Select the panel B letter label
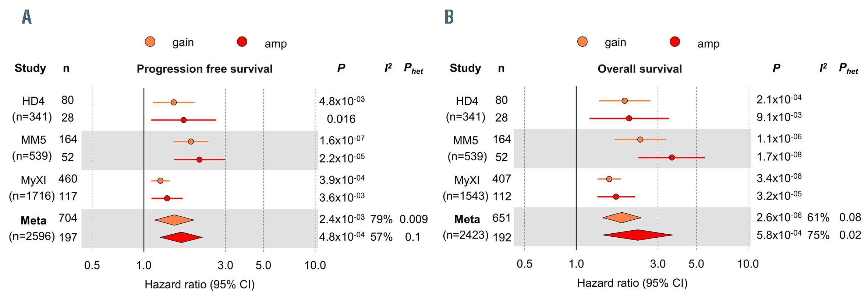Image resolution: width=868 pixels, height=293 pixels. [449, 17]
